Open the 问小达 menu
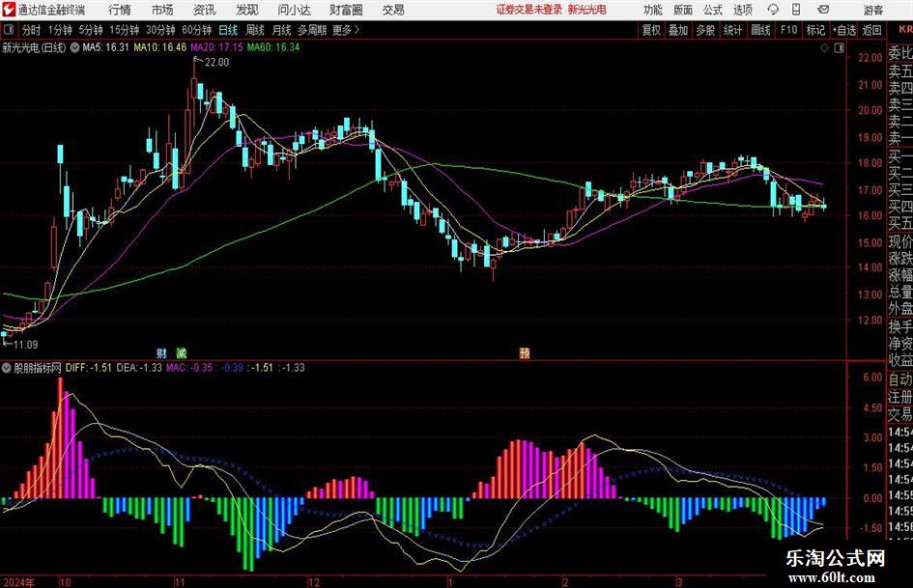913x588 pixels. [x=294, y=10]
